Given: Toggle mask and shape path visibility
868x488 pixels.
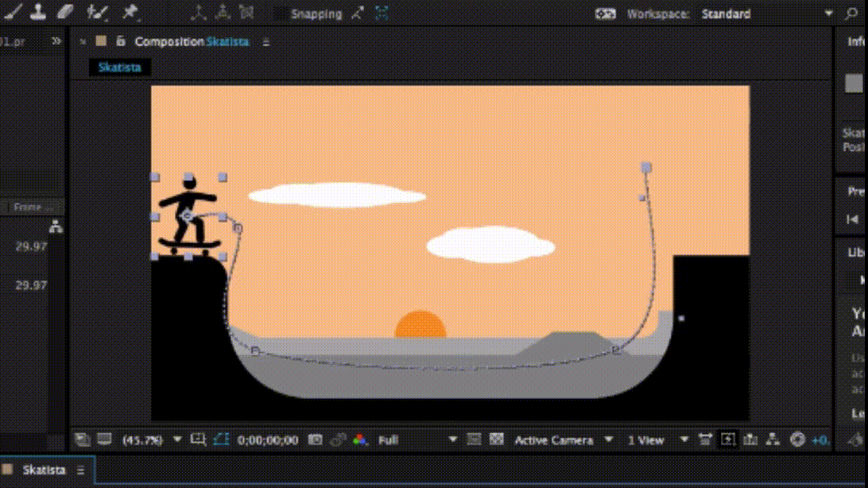Looking at the screenshot, I should 221,440.
